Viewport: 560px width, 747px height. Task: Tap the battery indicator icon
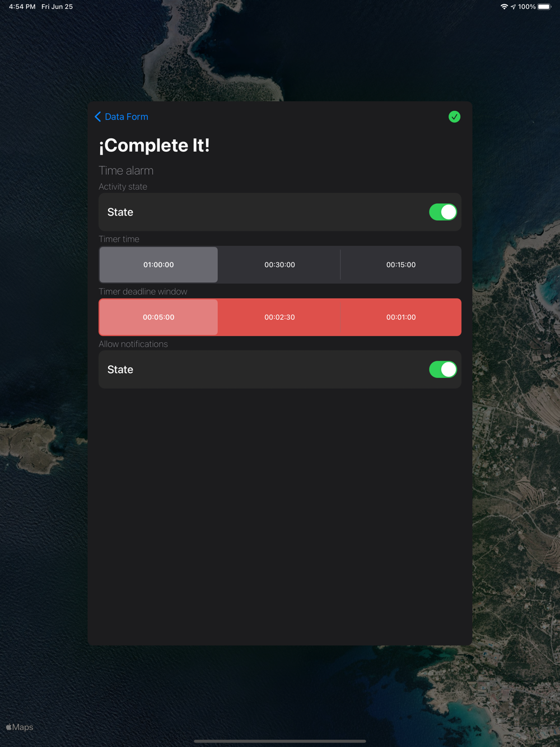[545, 7]
